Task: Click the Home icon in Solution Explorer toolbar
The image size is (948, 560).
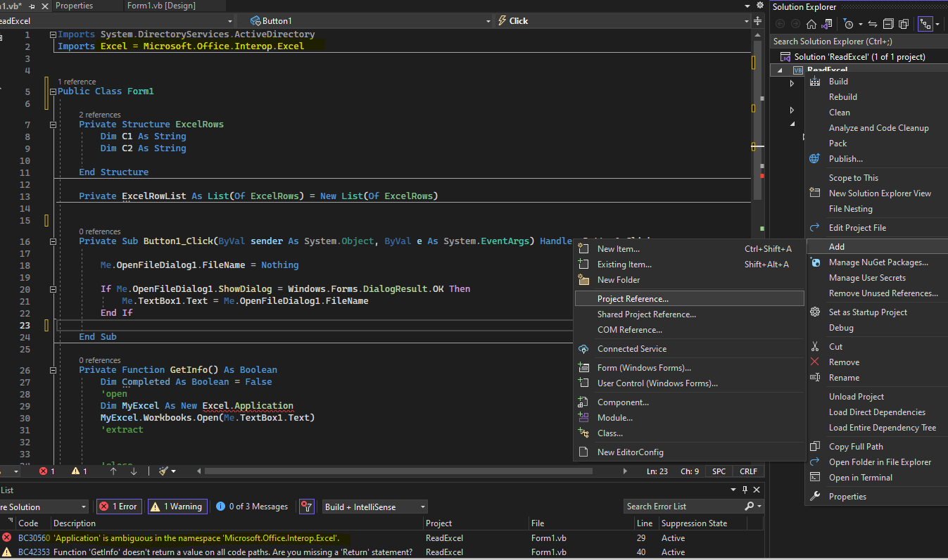Action: coord(811,23)
